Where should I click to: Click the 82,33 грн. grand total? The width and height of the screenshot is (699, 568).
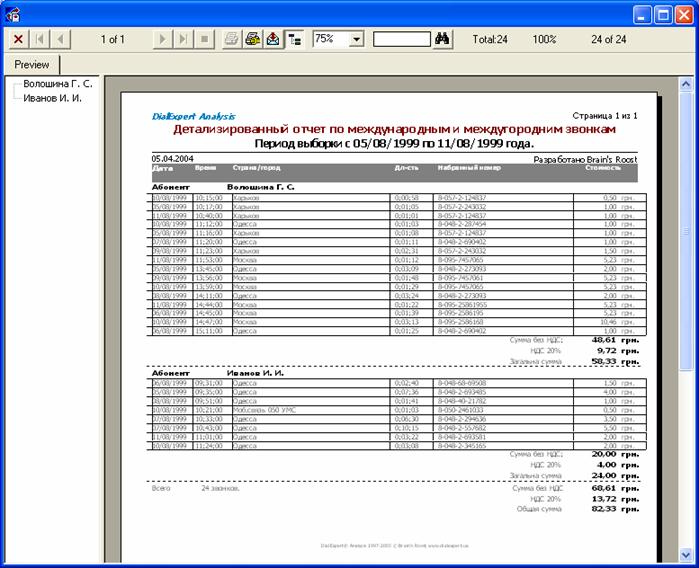[x=615, y=509]
